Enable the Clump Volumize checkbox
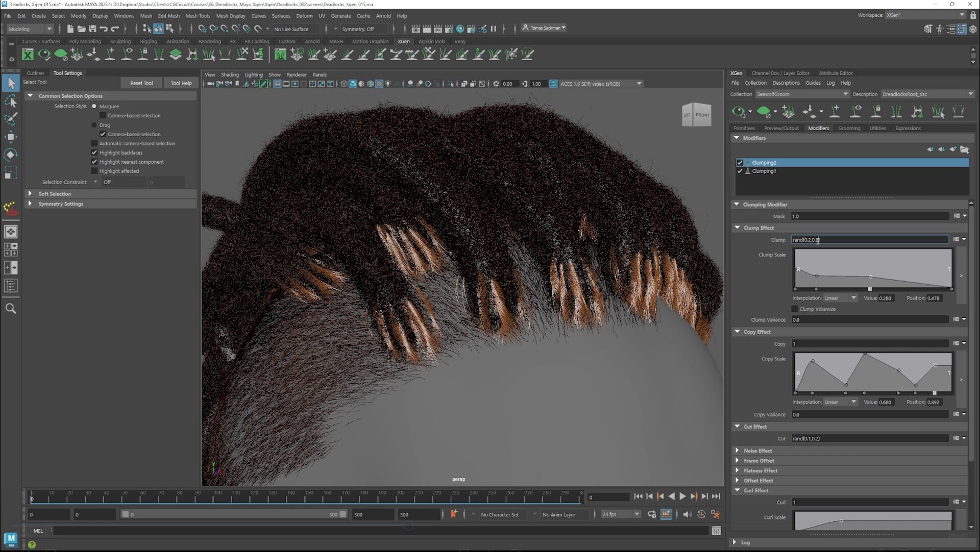Viewport: 980px width, 552px height. point(794,309)
